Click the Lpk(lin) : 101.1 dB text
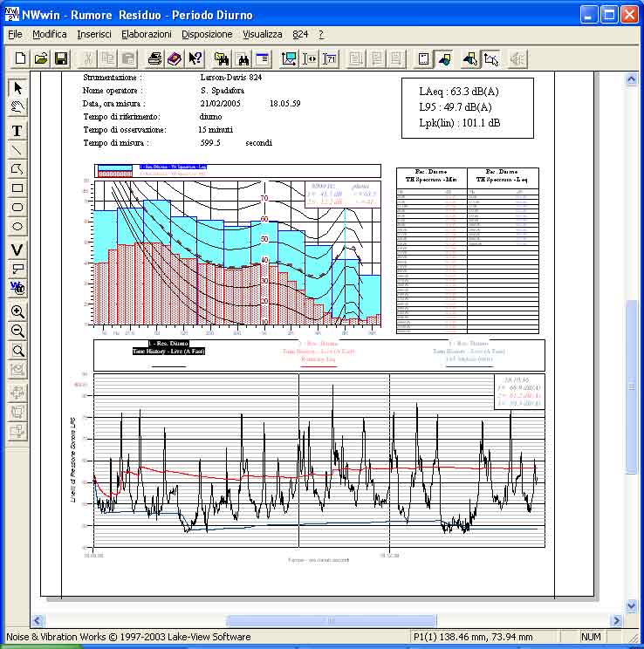 click(x=460, y=123)
